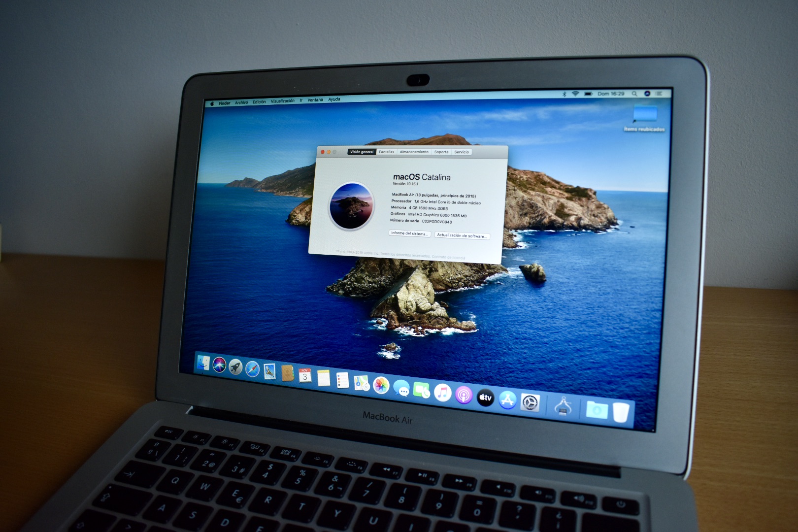This screenshot has height=532, width=798.
Task: Open FaceTime green icon in Dock
Action: (422, 390)
